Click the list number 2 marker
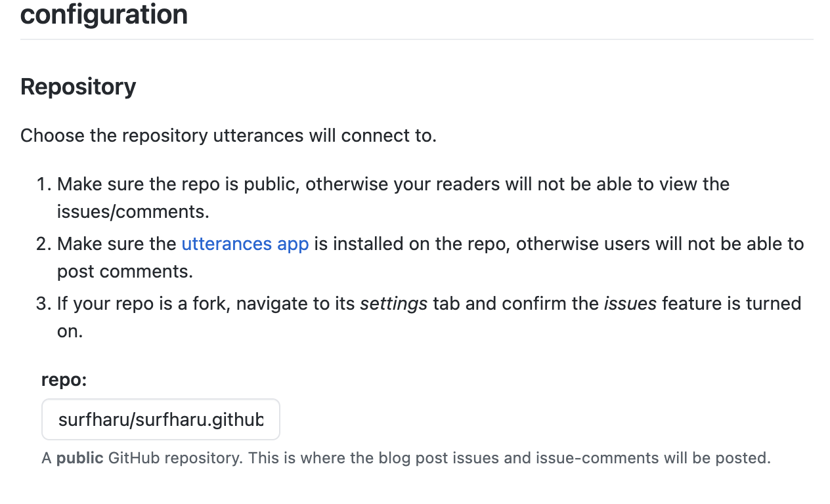Screen dimensions: 830x504 [x=43, y=244]
